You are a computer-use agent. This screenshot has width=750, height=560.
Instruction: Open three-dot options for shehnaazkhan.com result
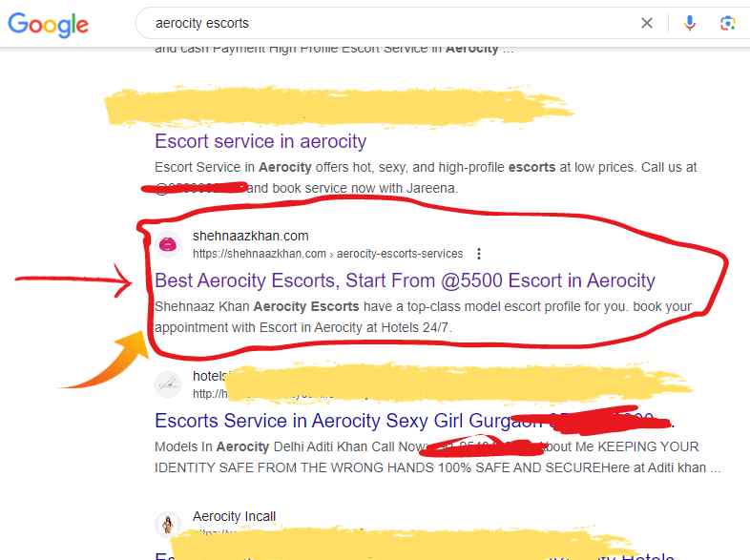[x=479, y=254]
